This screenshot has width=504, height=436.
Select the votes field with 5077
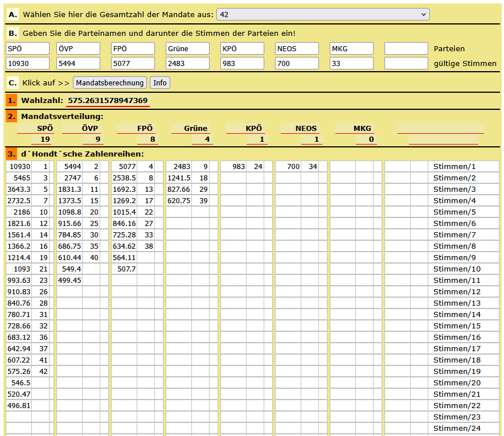tap(133, 64)
